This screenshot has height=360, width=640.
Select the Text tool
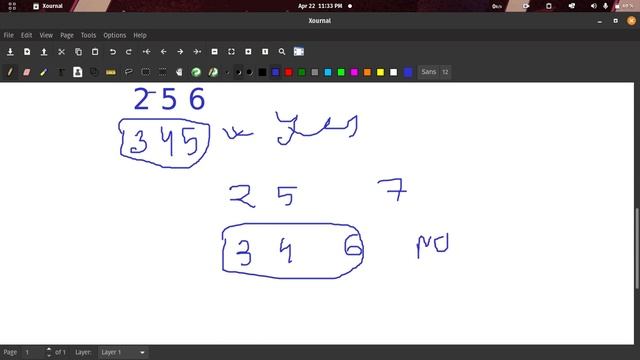click(x=60, y=72)
